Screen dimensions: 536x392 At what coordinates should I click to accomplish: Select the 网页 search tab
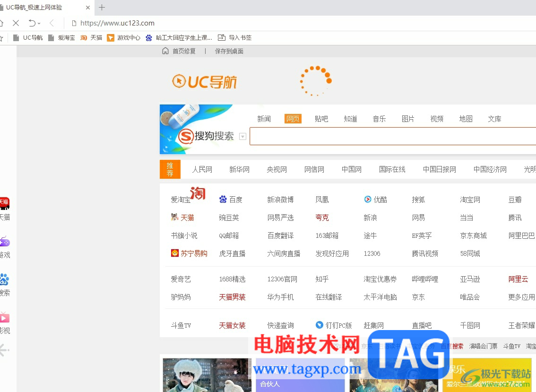click(x=293, y=119)
